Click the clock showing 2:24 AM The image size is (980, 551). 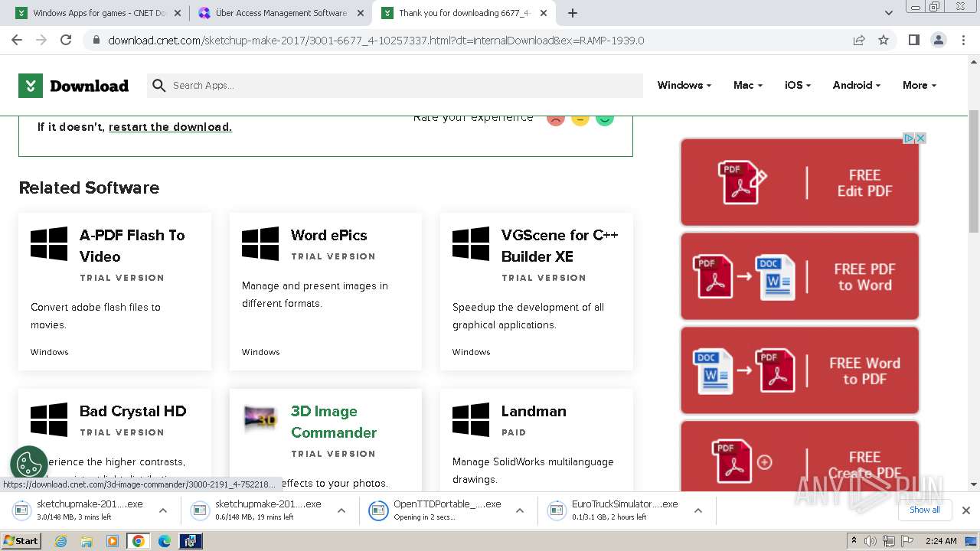(940, 541)
